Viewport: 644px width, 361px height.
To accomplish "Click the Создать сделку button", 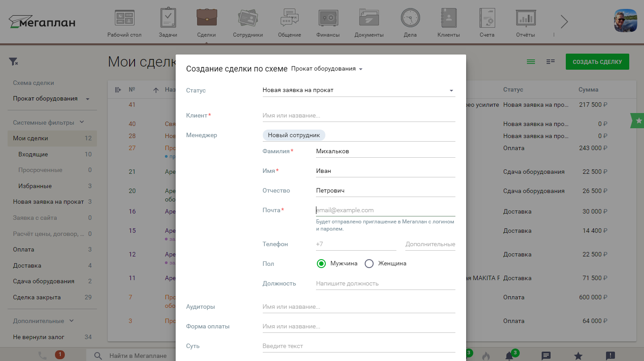I will 597,62.
